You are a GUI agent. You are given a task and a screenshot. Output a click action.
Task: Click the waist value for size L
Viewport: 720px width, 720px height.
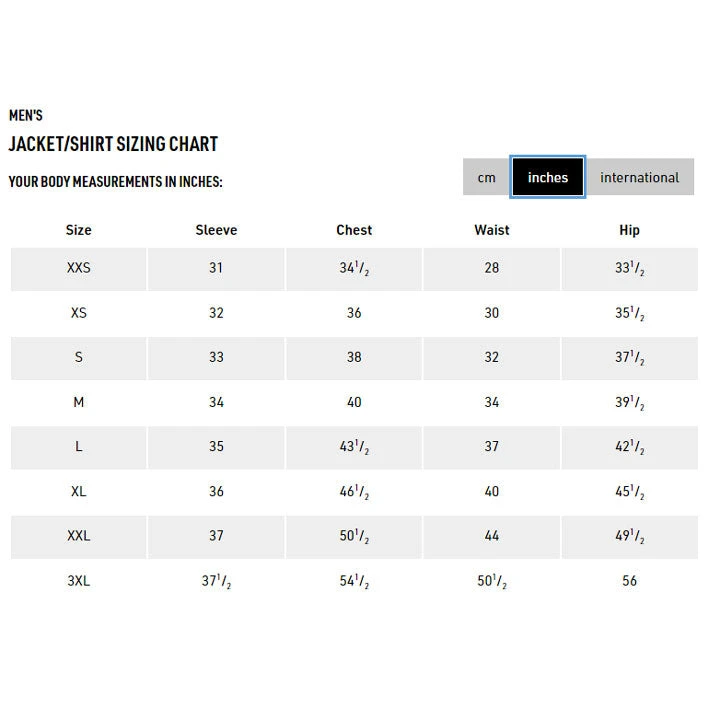[x=492, y=447]
